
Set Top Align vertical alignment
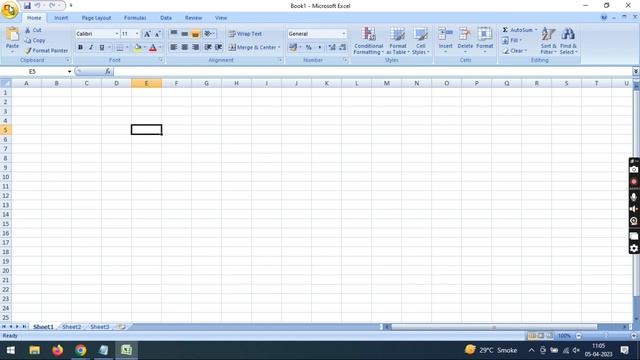pyautogui.click(x=173, y=33)
